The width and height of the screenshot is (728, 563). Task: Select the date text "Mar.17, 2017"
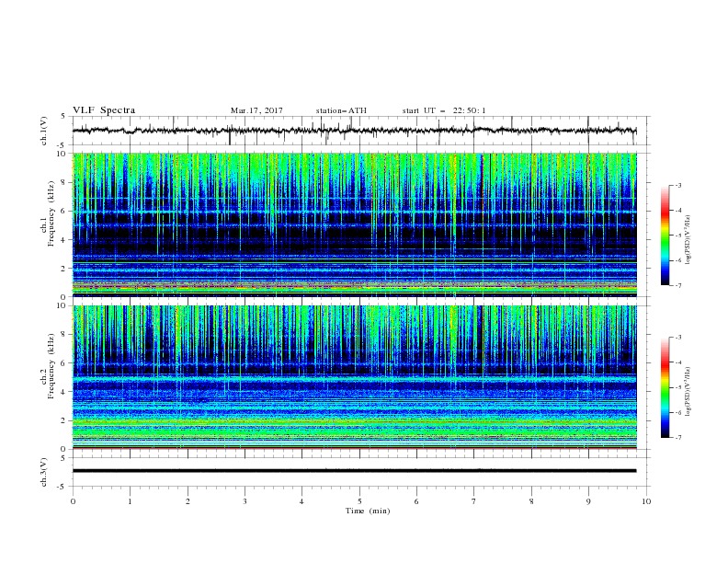(x=256, y=110)
